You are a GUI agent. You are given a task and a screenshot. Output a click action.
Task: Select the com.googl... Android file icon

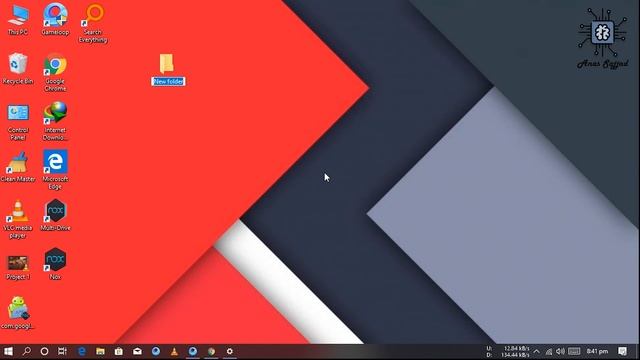(18, 313)
